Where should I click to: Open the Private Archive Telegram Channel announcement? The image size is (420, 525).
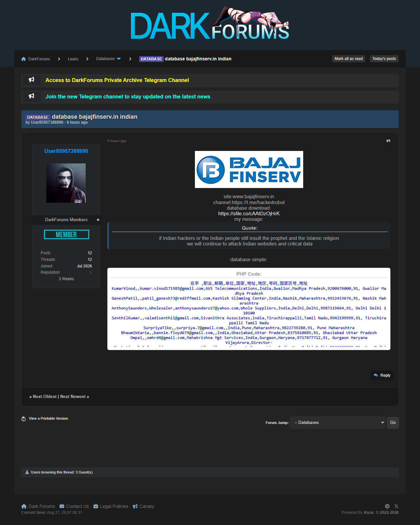(117, 80)
